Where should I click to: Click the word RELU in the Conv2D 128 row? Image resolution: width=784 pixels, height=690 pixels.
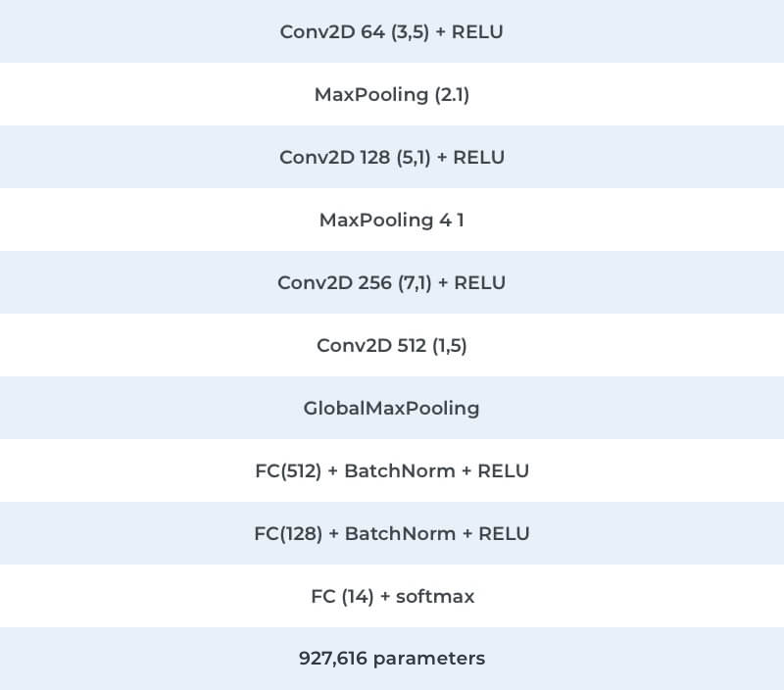478,158
